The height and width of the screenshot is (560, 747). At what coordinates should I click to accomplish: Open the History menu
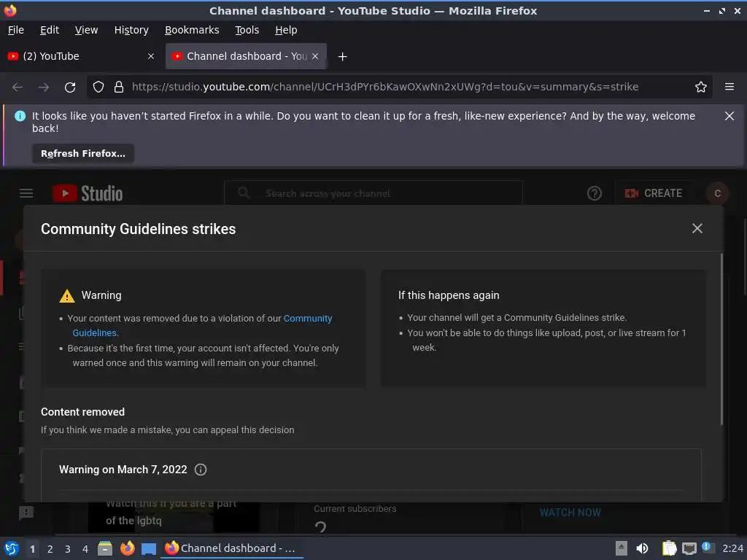pos(131,30)
